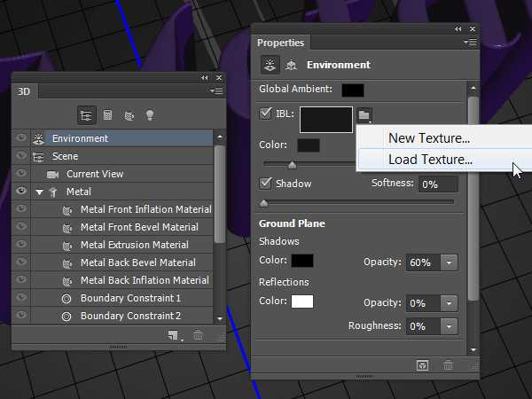Select Metal Extrusion Material in the list

click(x=134, y=245)
